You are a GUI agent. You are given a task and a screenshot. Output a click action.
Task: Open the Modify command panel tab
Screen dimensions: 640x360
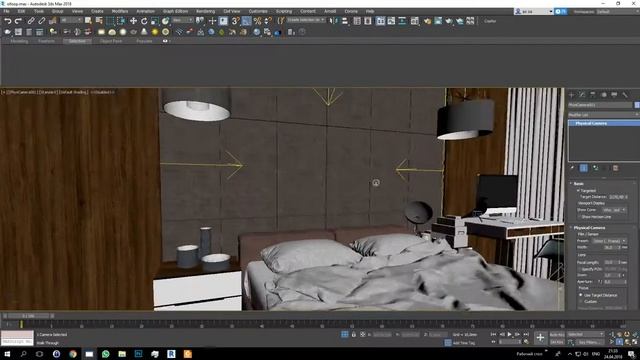coord(582,95)
